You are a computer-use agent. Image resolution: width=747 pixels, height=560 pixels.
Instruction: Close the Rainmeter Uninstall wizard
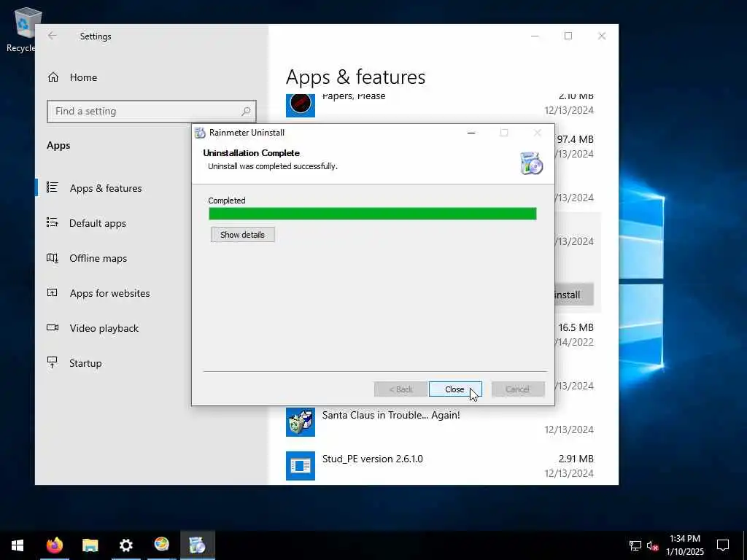(455, 389)
